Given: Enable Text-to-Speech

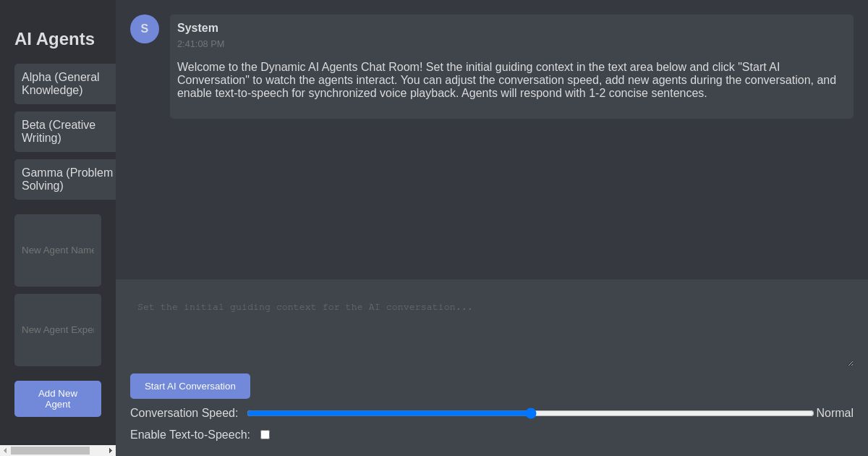Looking at the screenshot, I should coord(265,434).
